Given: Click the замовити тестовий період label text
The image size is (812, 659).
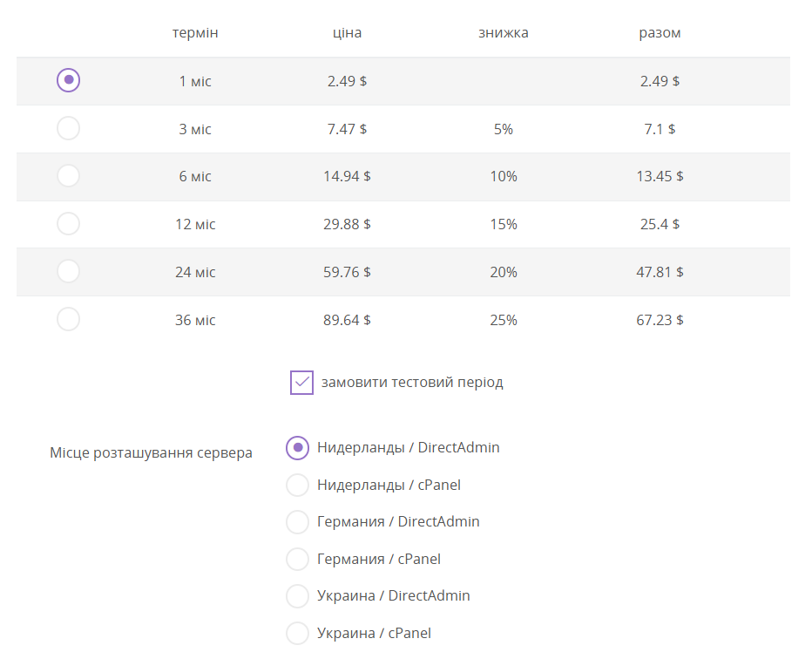Looking at the screenshot, I should pos(412,383).
